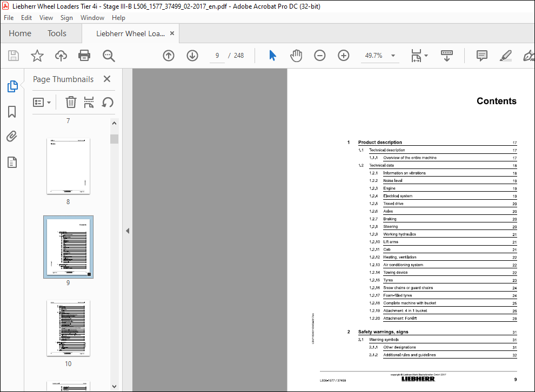
Task: Open the Help menu
Action: 118,18
